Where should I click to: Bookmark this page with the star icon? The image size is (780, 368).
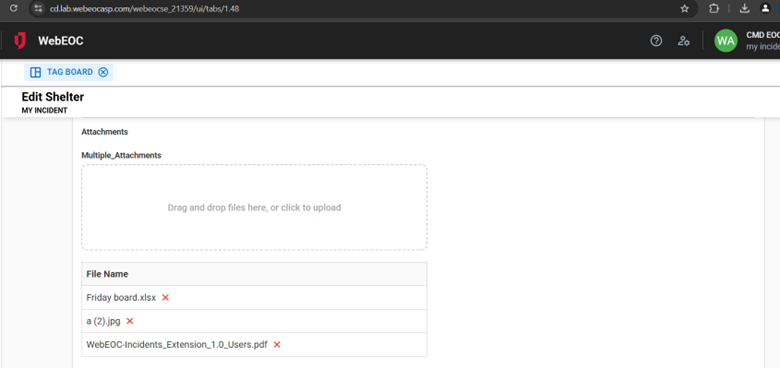(x=684, y=8)
